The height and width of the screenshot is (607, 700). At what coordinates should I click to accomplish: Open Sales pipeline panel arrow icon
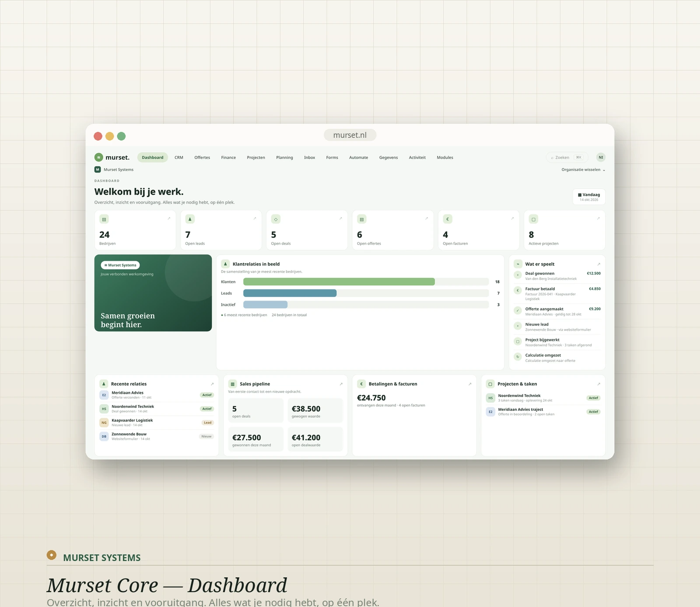(x=341, y=384)
